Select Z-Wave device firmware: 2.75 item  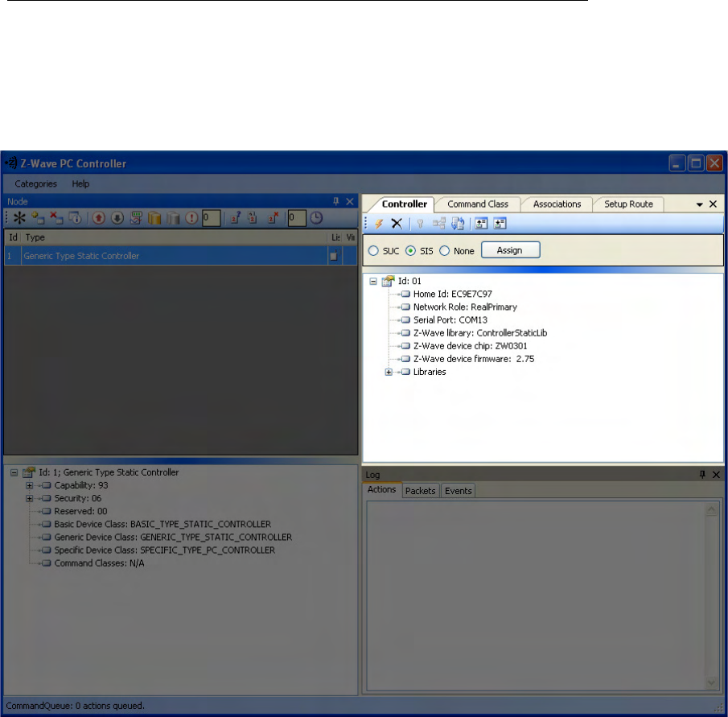pyautogui.click(x=474, y=359)
